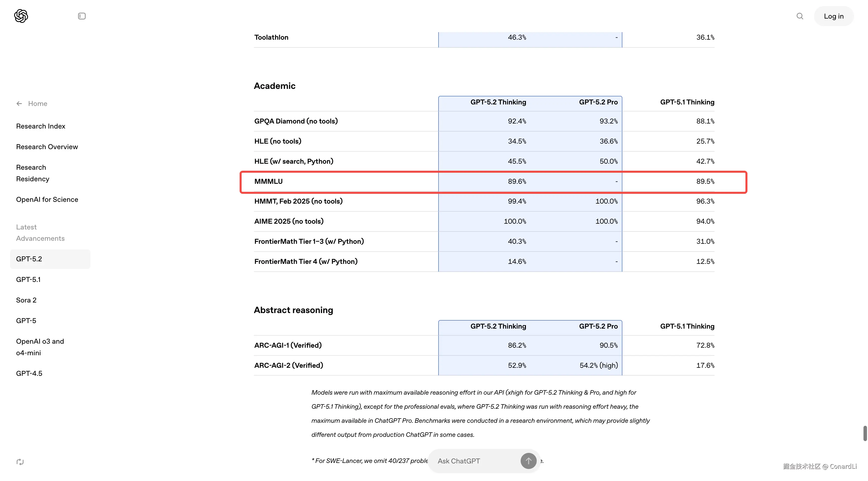Open Research Residency link
Image resolution: width=868 pixels, height=481 pixels.
click(32, 173)
